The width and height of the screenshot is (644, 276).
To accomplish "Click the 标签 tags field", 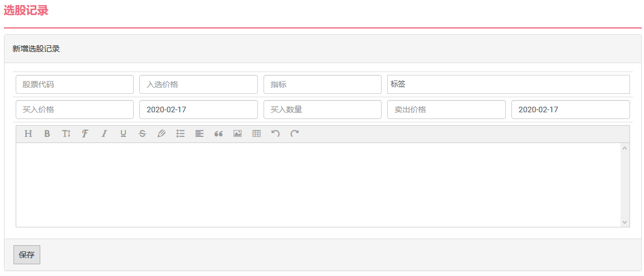I will pyautogui.click(x=509, y=84).
